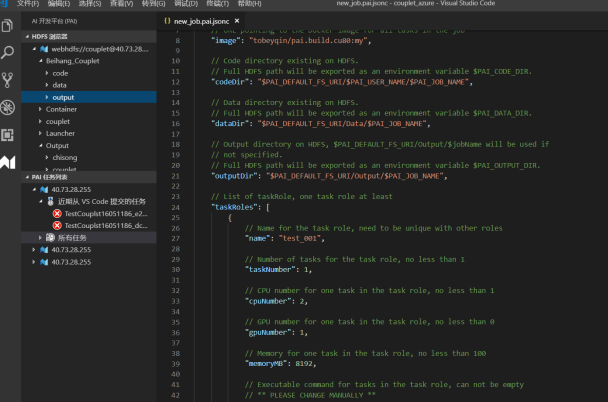Switch to the new_job.pai.jsonc tab
The height and width of the screenshot is (402, 608).
coord(201,21)
